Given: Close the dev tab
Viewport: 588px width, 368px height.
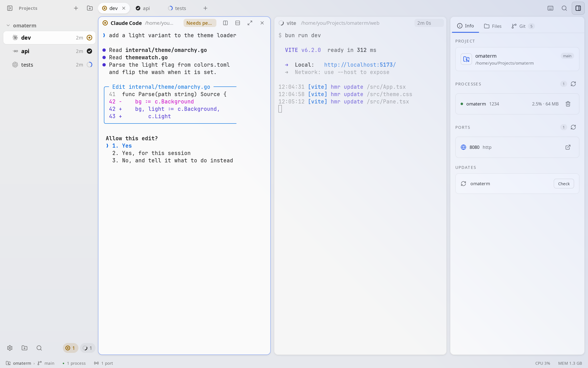Looking at the screenshot, I should click(x=124, y=8).
